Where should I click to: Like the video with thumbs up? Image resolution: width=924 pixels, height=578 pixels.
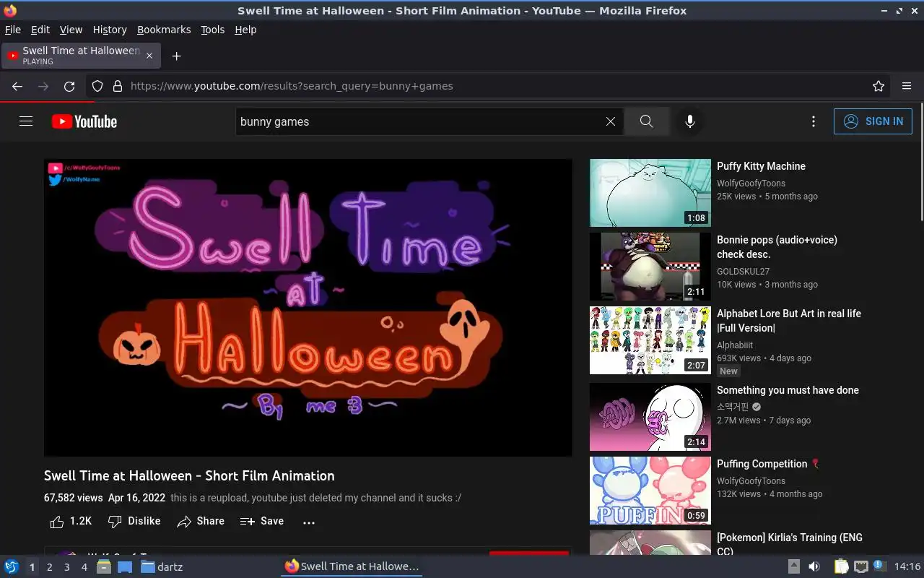click(71, 521)
